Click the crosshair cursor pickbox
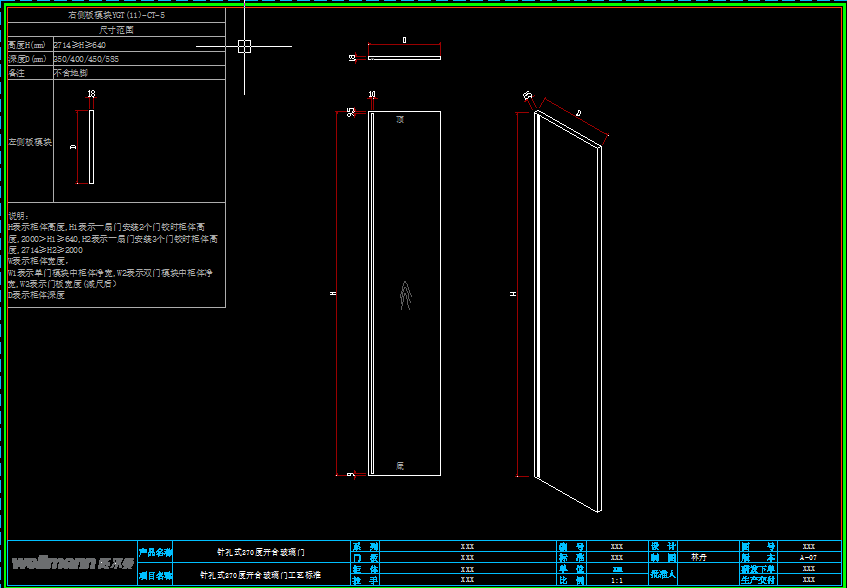 [x=244, y=45]
